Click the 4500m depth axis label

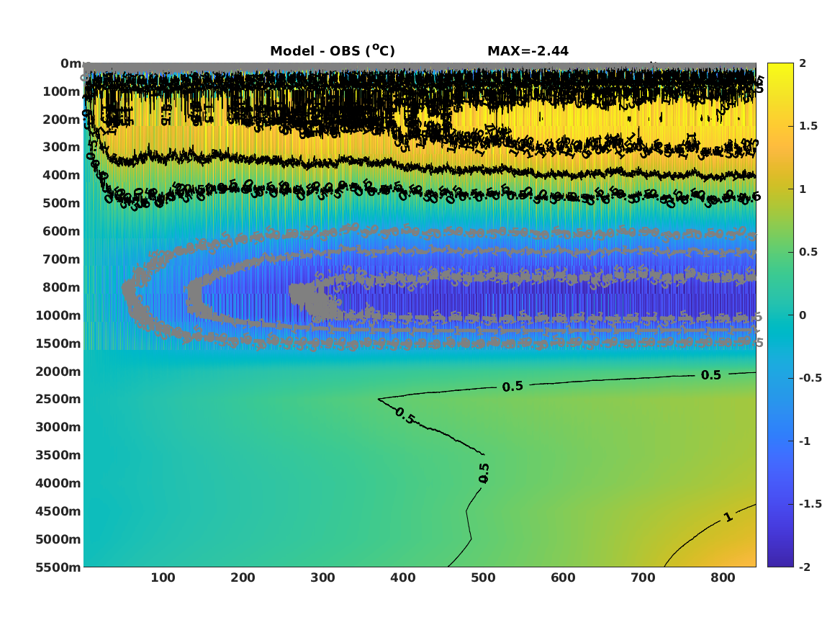[x=58, y=511]
